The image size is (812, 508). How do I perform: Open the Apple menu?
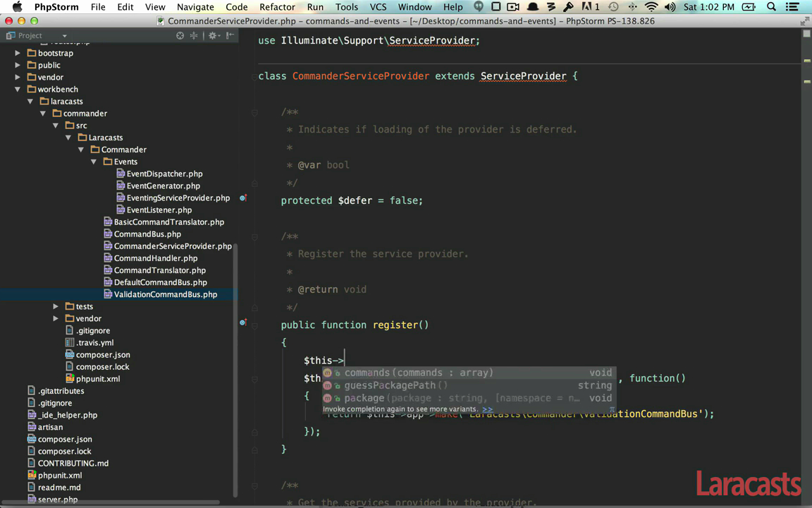point(17,7)
